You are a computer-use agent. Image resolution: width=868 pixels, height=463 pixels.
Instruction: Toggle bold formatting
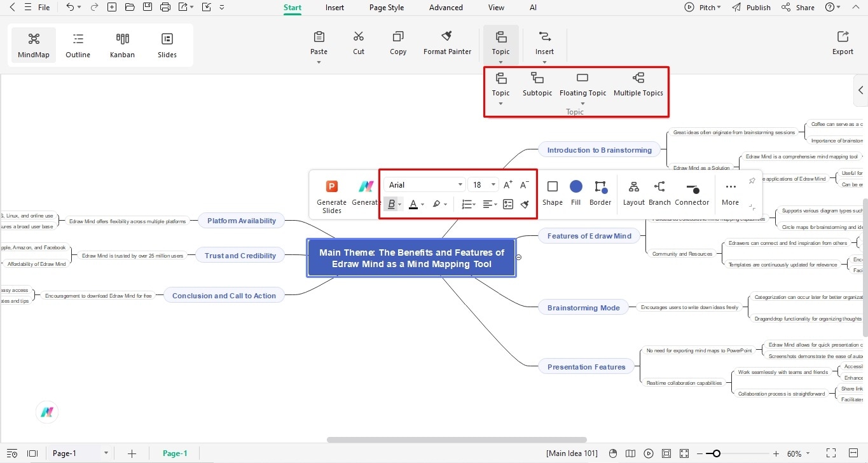pyautogui.click(x=392, y=204)
